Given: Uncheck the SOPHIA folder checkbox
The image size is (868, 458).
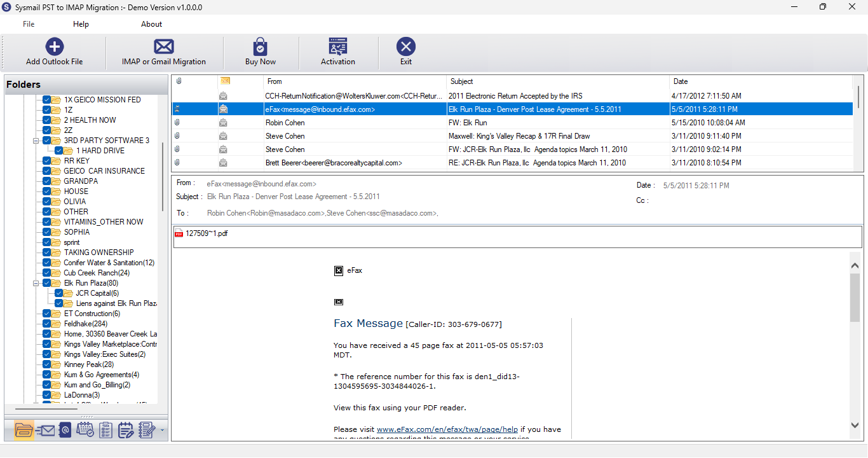Looking at the screenshot, I should pyautogui.click(x=47, y=232).
